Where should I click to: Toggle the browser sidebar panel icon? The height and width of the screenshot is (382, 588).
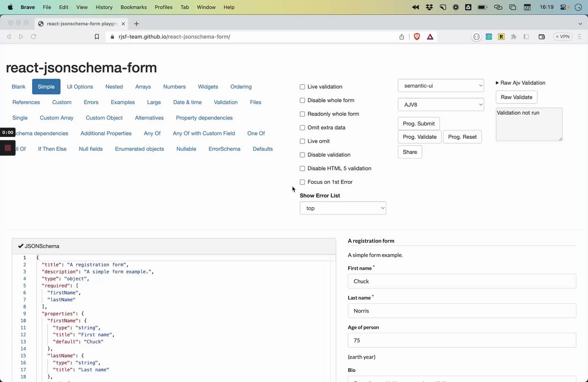pyautogui.click(x=526, y=37)
